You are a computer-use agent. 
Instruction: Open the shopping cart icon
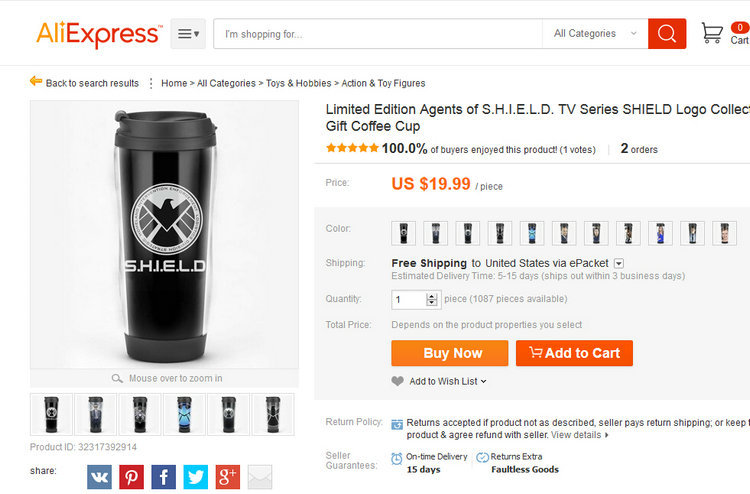pos(712,34)
